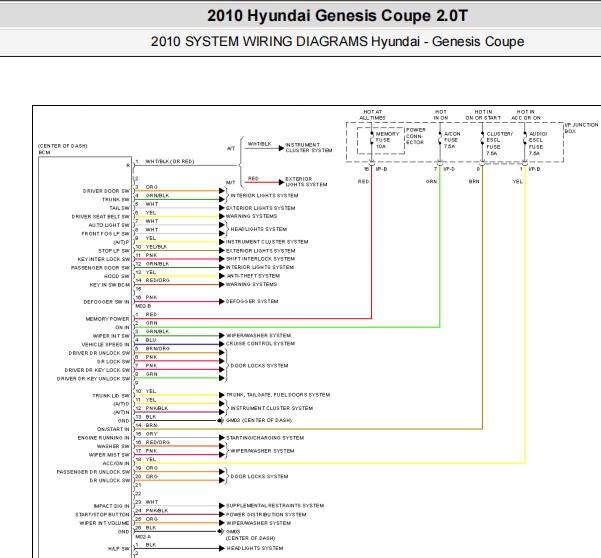Viewport: 601px width, 558px height.
Task: Click the "DRIVER DOOR SW" pin label
Action: [106, 191]
